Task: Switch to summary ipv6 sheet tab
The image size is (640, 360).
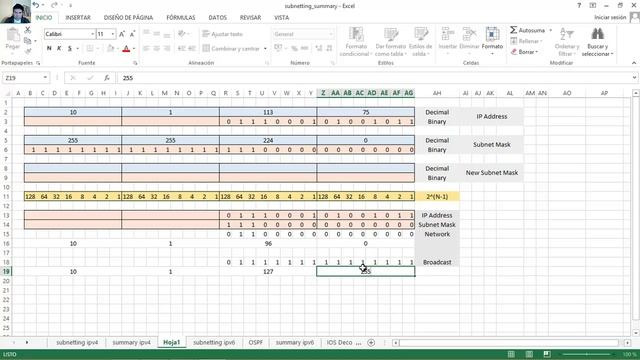Action: 295,342
